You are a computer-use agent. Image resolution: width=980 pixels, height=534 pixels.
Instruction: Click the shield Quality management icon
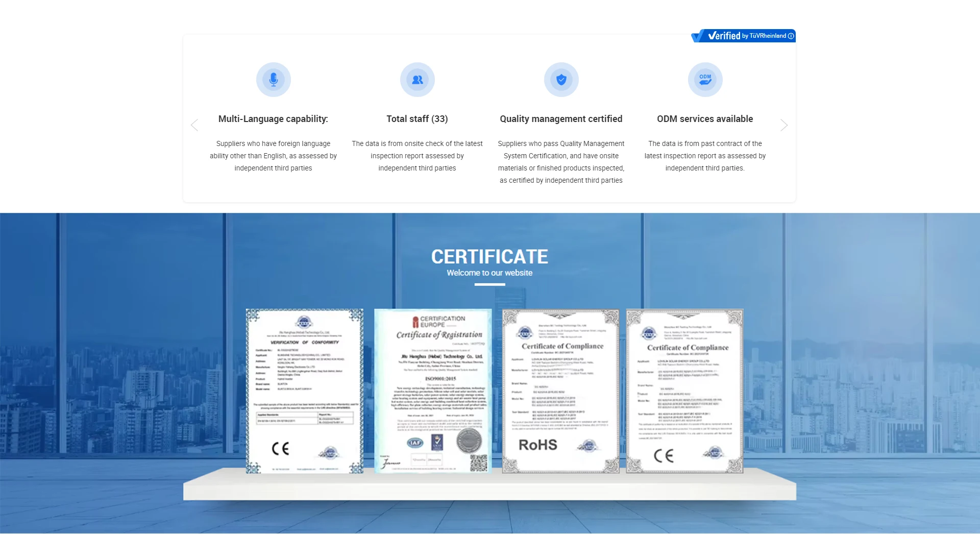point(561,80)
